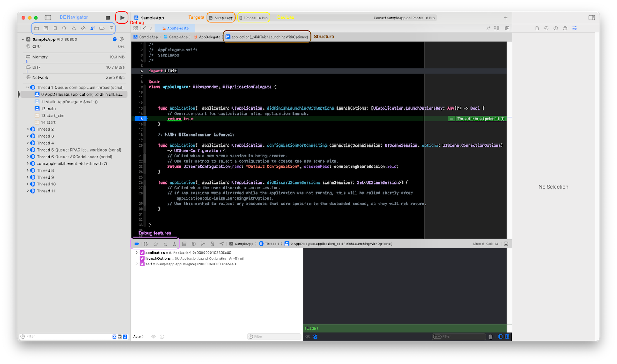
Task: Open the editor options minimap icon
Action: (x=497, y=28)
